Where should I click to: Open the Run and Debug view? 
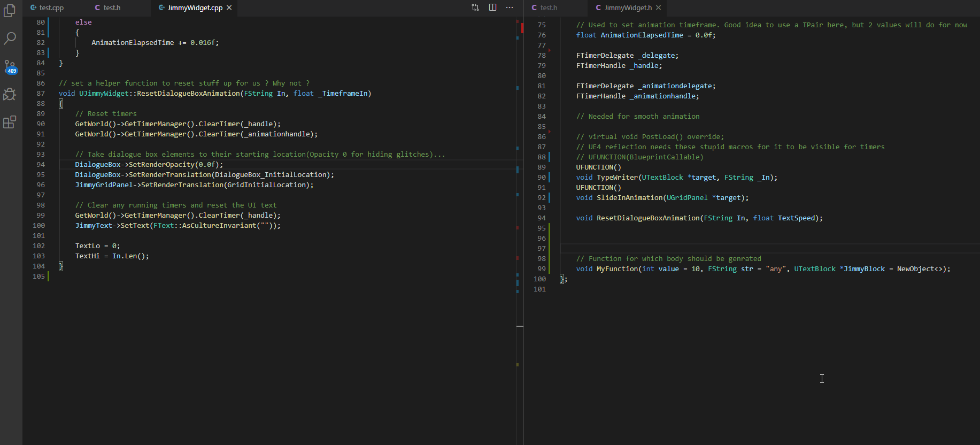(x=10, y=94)
